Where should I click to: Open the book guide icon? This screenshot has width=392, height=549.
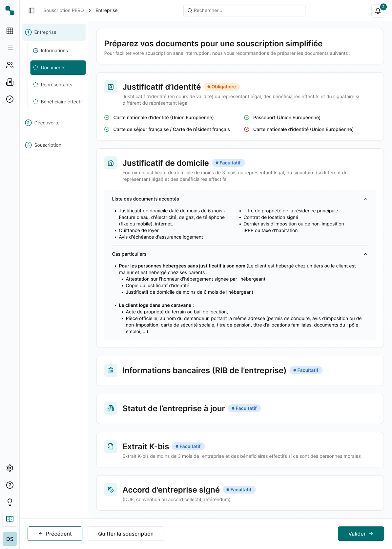pos(10,519)
